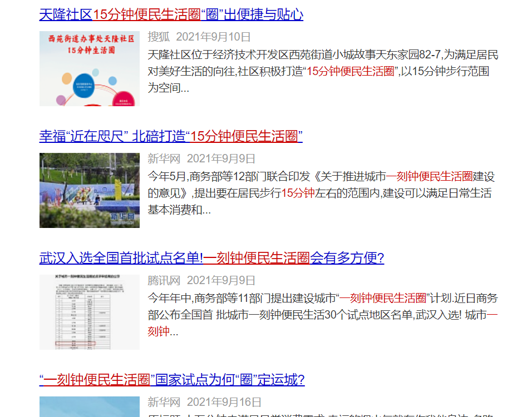This screenshot has height=417, width=532.
Task: Open the 武汉入选全国首批试点名单 headline link
Action: coord(211,258)
